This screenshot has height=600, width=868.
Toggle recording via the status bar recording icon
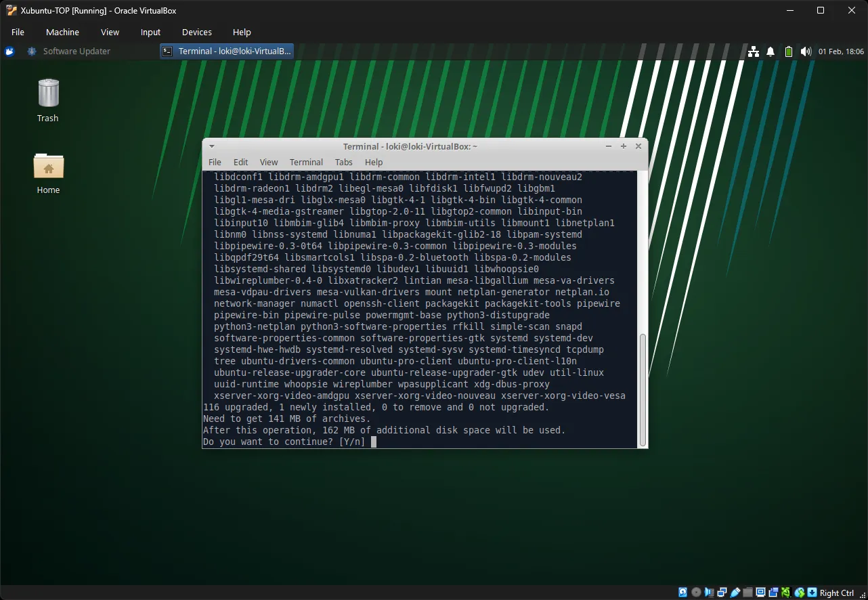(x=773, y=592)
